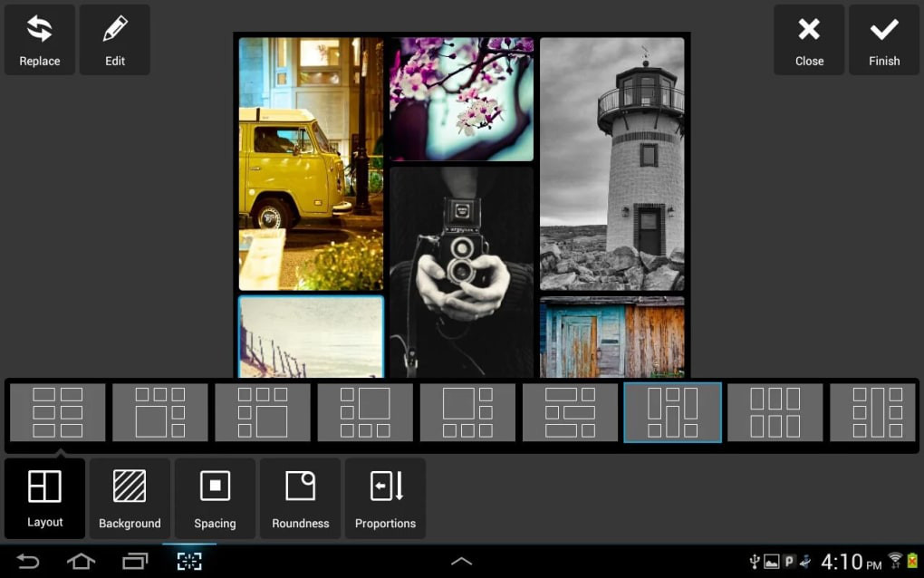
Task: Select the yellow van photo in collage
Action: click(x=311, y=164)
